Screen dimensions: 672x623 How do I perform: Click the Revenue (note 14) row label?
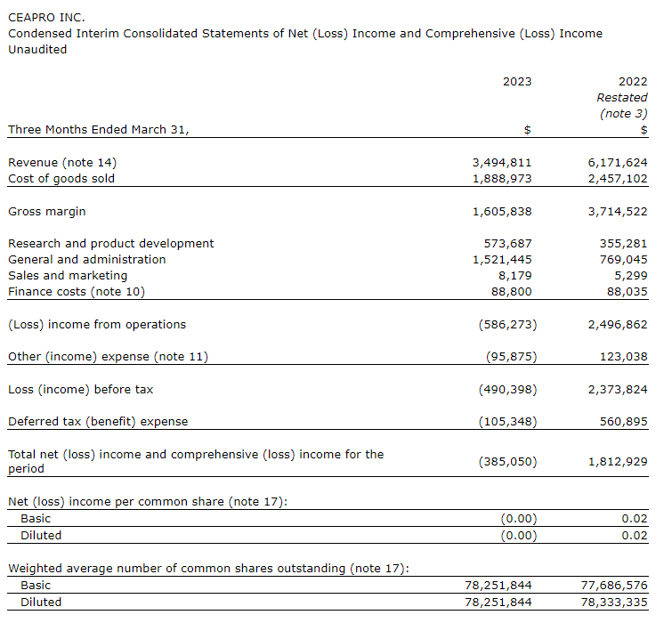point(62,162)
